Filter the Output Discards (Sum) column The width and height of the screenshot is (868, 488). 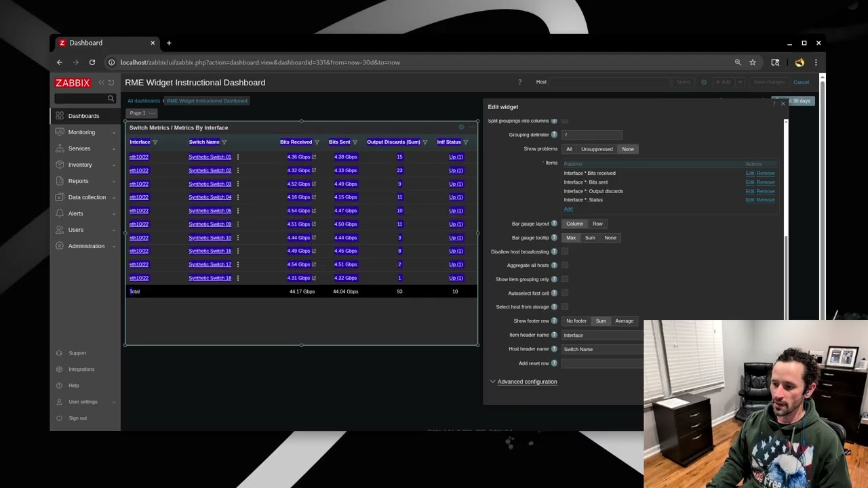pos(425,142)
